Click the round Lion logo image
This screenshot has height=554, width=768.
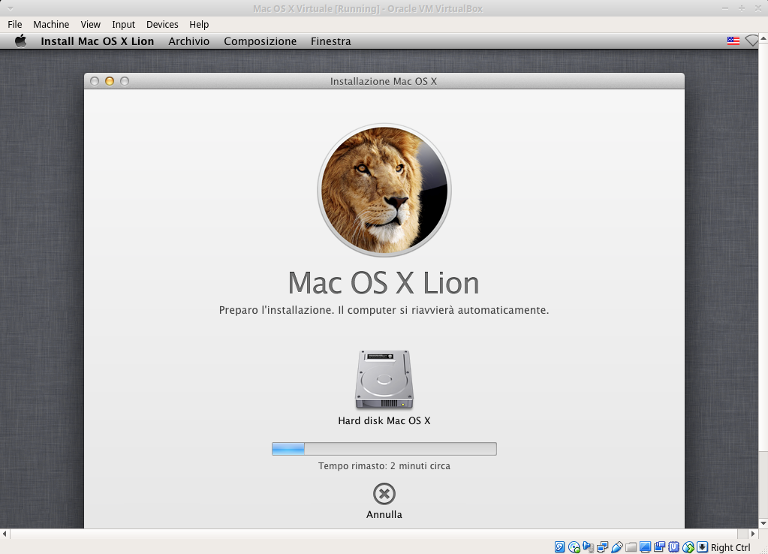point(384,190)
